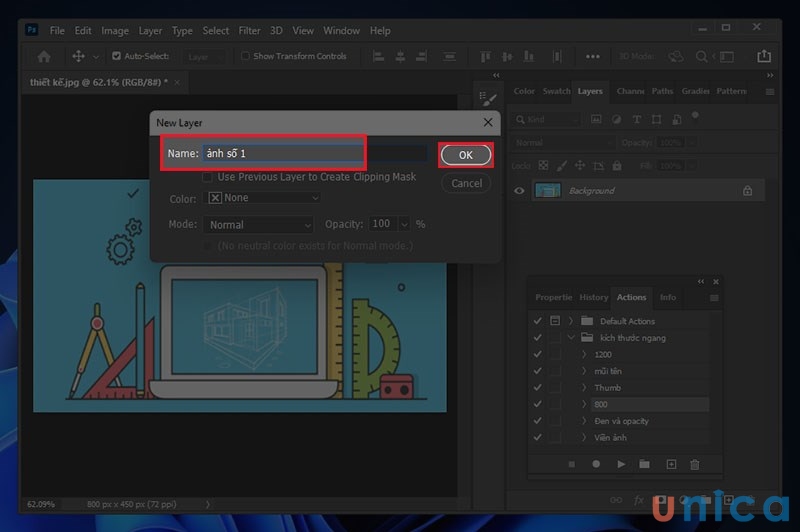
Task: Click the Delete trash icon in Actions panel
Action: point(695,464)
